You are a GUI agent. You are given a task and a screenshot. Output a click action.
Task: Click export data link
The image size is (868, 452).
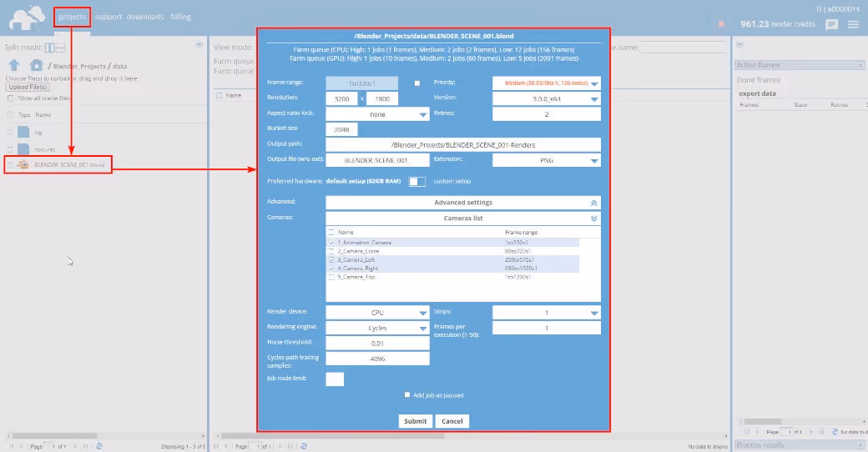click(x=757, y=93)
